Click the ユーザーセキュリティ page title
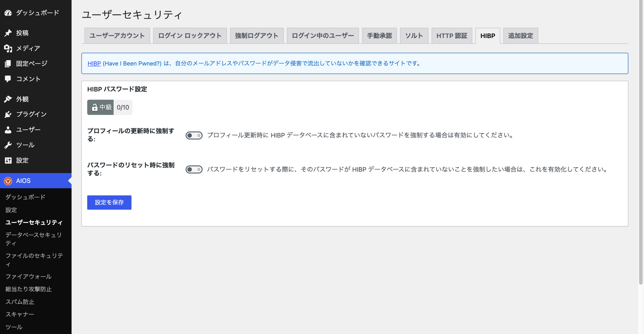The width and height of the screenshot is (644, 334). click(x=132, y=15)
